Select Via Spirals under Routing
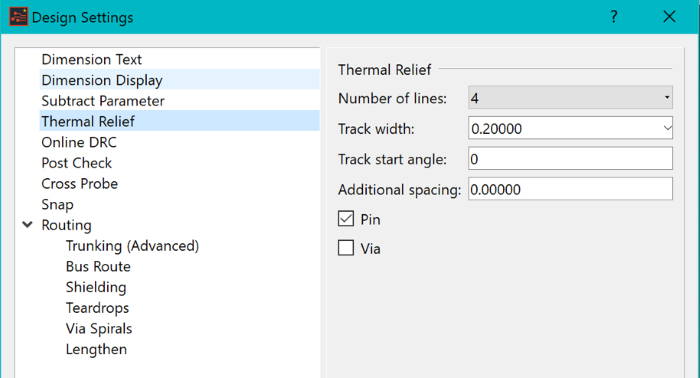700x378 pixels. click(x=99, y=328)
